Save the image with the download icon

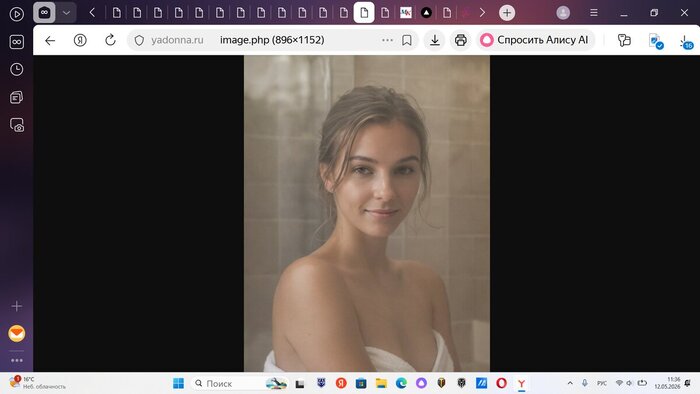(434, 40)
